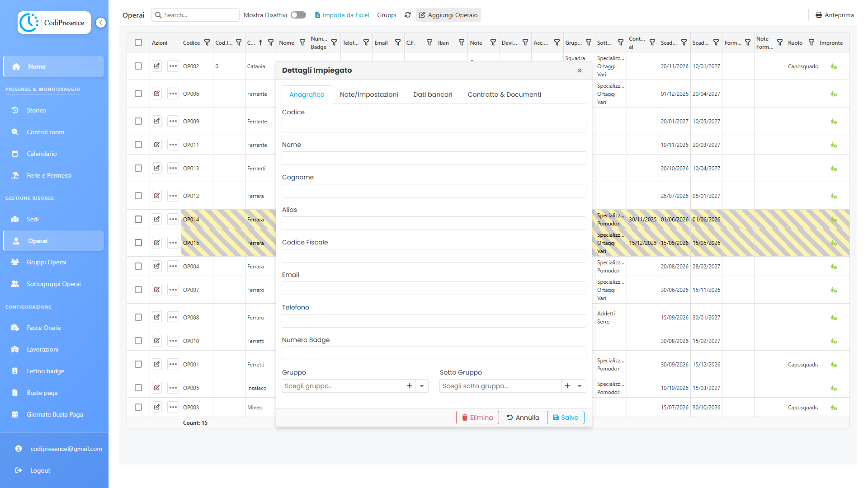Collapse the sidebar with the arrow icon
The height and width of the screenshot is (488, 868).
[101, 23]
